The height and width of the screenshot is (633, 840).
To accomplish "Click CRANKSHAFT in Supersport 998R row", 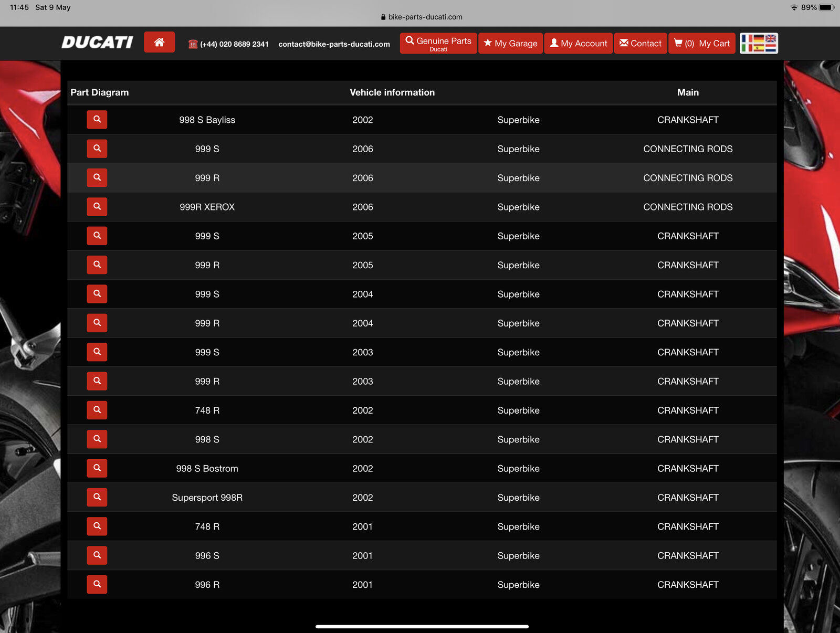I will tap(688, 497).
